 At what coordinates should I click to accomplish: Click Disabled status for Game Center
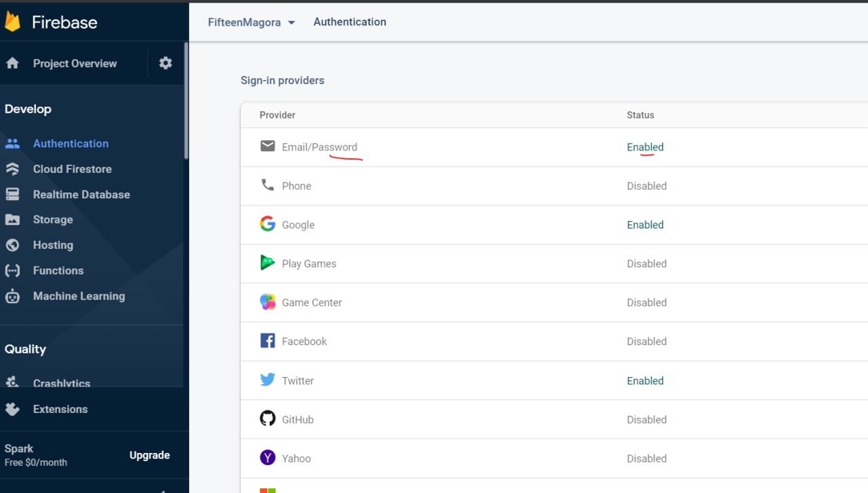[x=646, y=302]
